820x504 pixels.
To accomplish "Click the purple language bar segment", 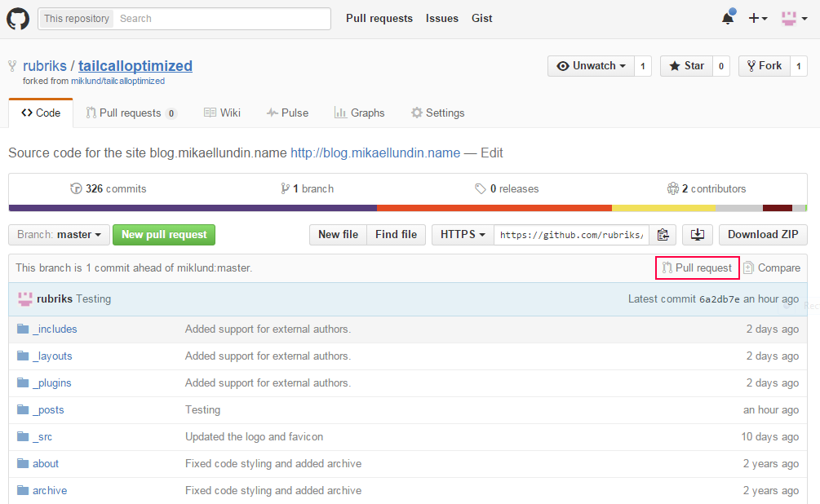I will tap(193, 208).
